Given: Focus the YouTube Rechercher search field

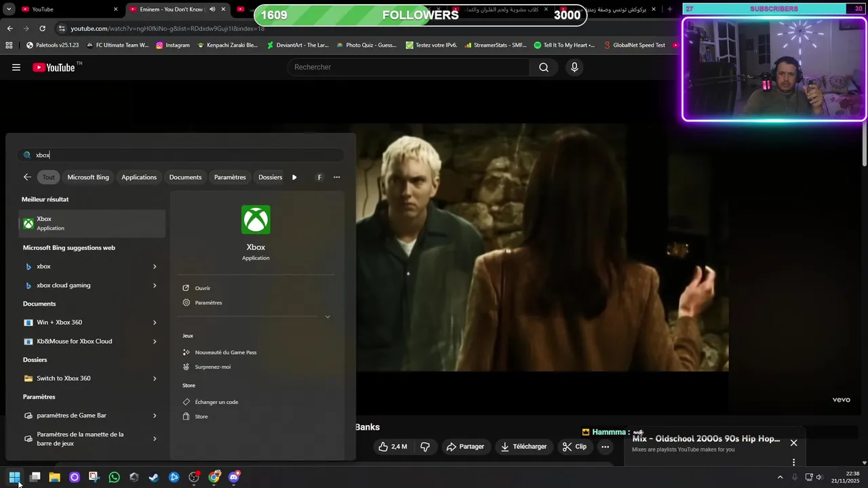Looking at the screenshot, I should click(409, 67).
